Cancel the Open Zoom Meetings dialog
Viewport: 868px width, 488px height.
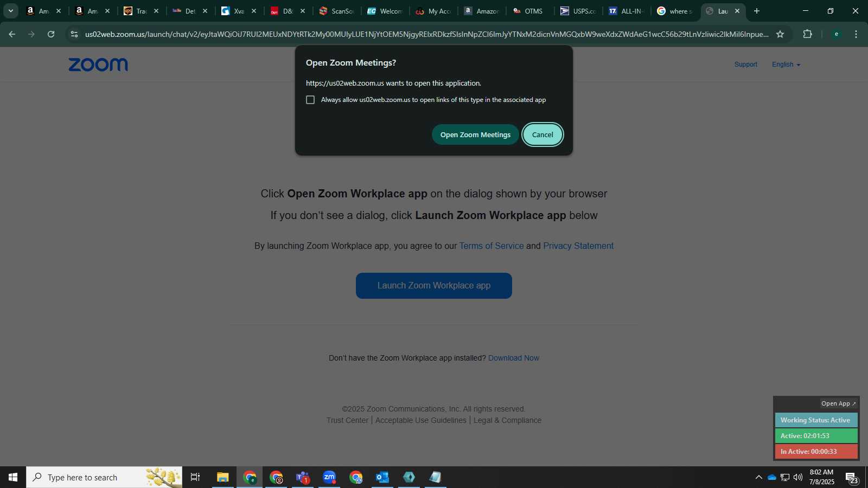click(542, 134)
